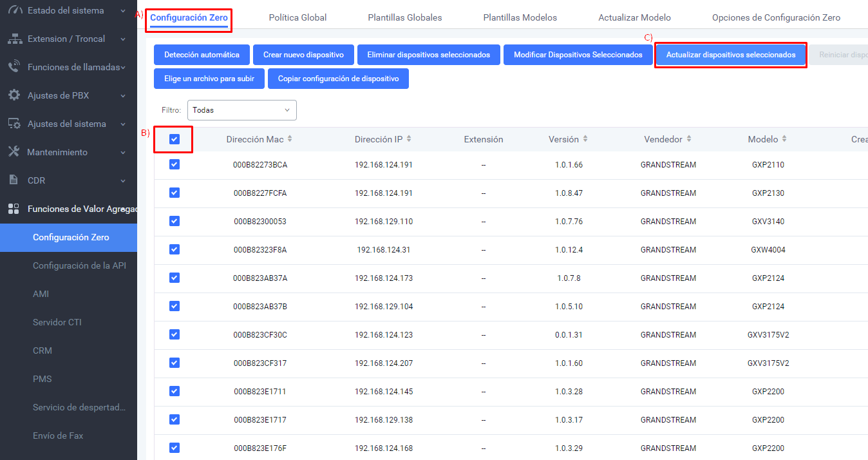
Task: Click the Mantenimiento wrench icon
Action: coord(14,152)
